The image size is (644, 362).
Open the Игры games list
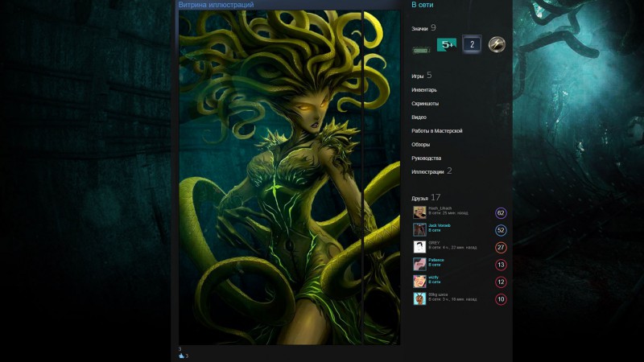coord(417,76)
